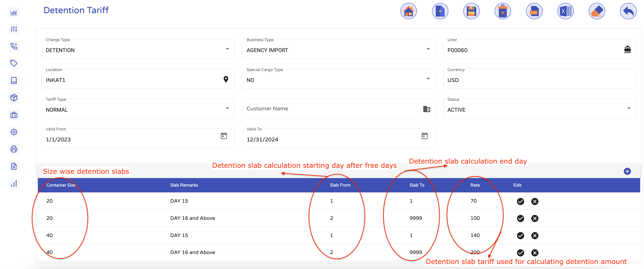
Task: Confirm edit for 40 DAY 15 row
Action: pos(520,235)
